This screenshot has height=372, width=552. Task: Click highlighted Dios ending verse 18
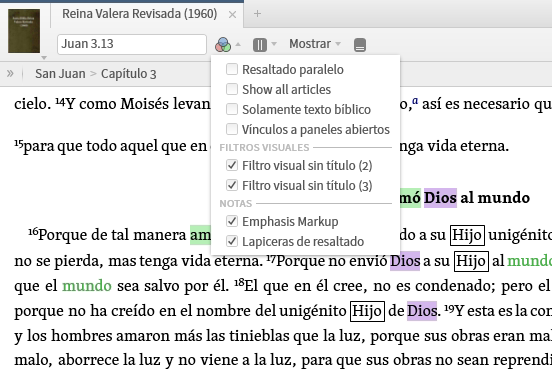tap(422, 311)
